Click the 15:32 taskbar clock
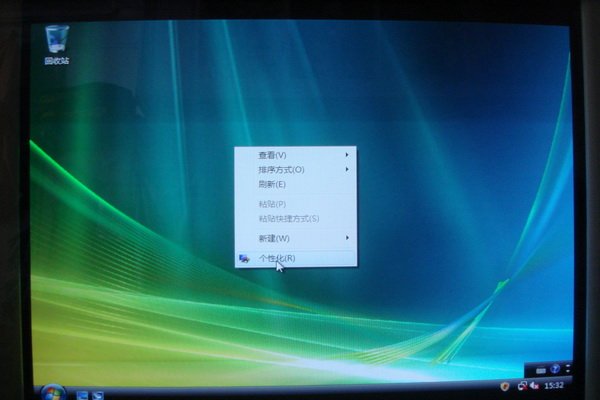Image resolution: width=600 pixels, height=400 pixels. click(x=554, y=385)
